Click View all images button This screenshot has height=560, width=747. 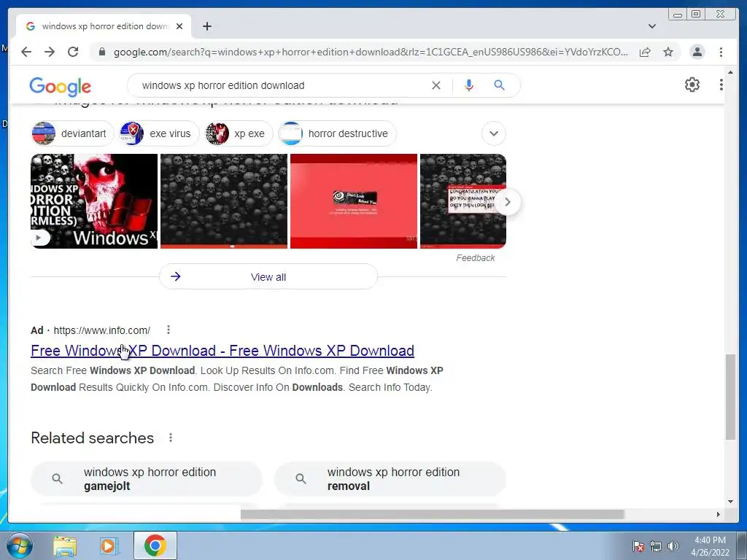tap(268, 276)
